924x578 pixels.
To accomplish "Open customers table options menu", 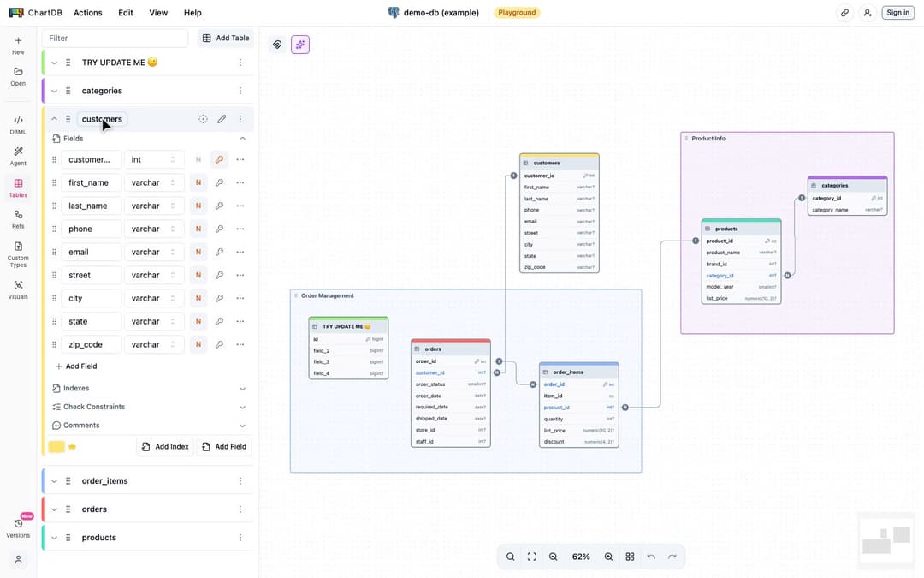I will (240, 119).
